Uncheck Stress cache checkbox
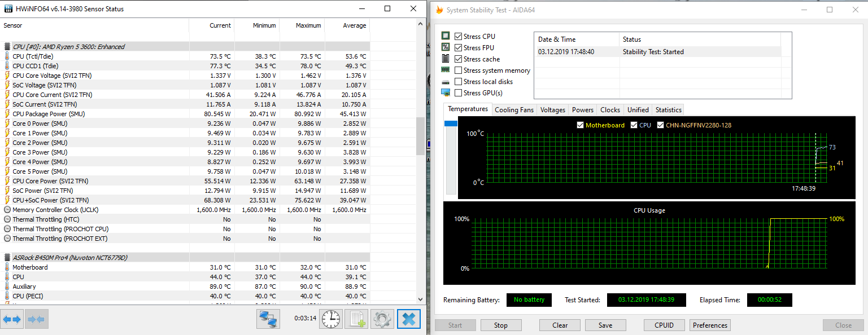The image size is (868, 335). pos(458,59)
